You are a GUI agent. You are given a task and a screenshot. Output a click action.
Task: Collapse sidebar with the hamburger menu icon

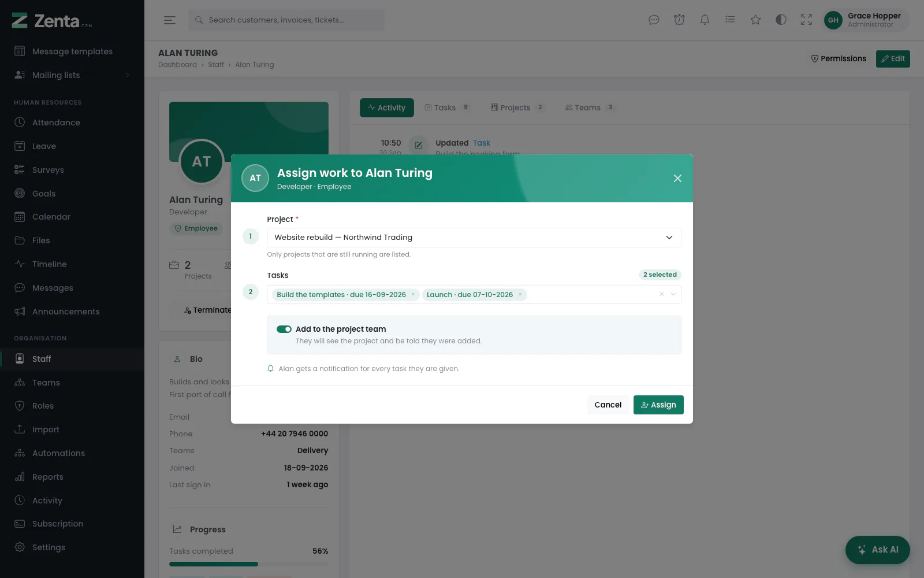point(169,20)
